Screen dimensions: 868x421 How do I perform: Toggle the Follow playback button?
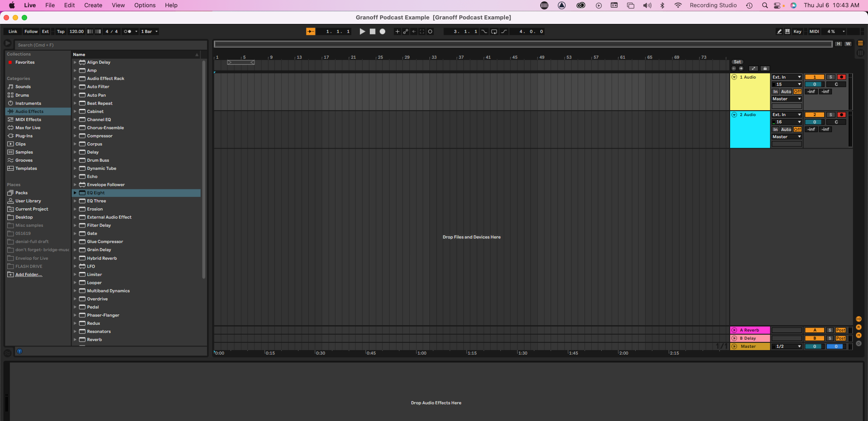[31, 32]
